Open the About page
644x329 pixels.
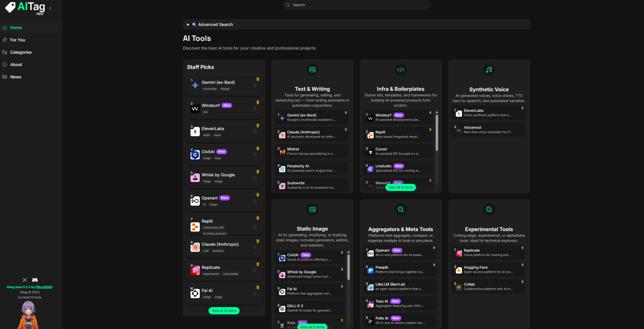click(x=30, y=65)
